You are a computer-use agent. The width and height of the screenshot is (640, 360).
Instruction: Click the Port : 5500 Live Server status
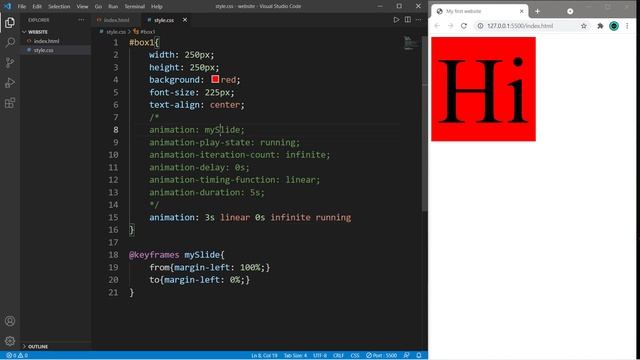click(381, 355)
